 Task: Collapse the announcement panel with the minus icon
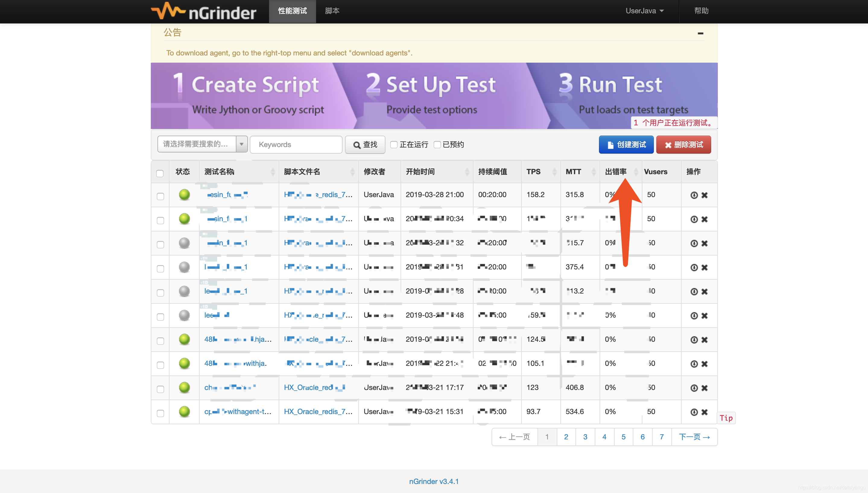click(x=700, y=33)
